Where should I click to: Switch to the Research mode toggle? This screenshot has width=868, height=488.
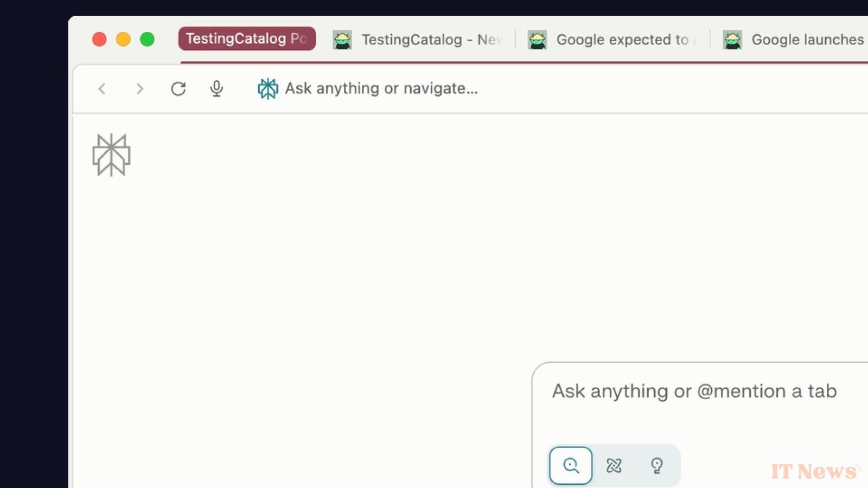614,465
